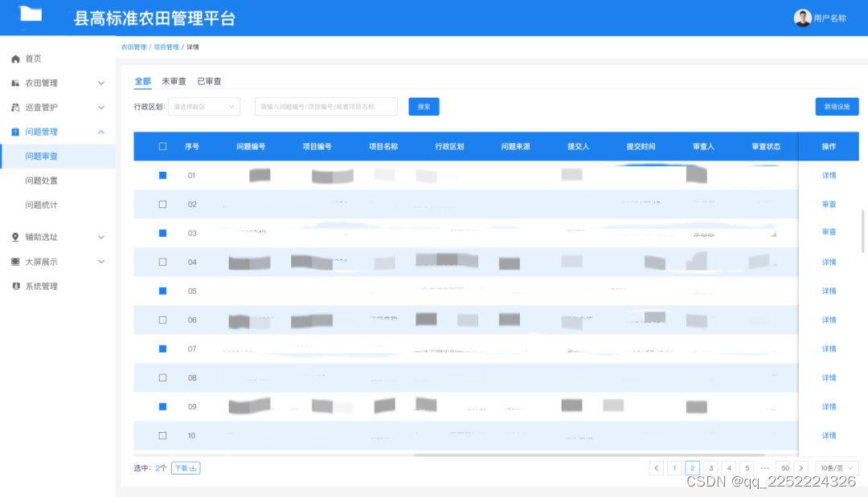The image size is (868, 497).
Task: Click the 大屏展示 screen icon
Action: [15, 262]
